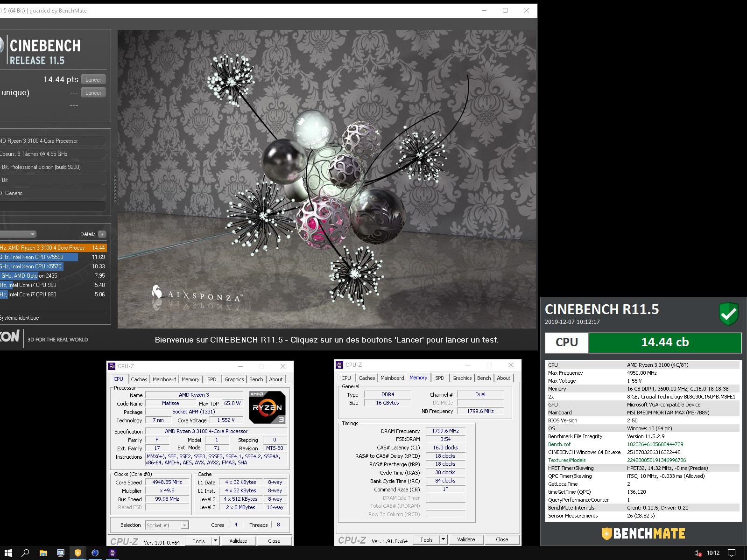
Task: Open Graphics tab in CPU-Z CPU window
Action: pyautogui.click(x=234, y=379)
